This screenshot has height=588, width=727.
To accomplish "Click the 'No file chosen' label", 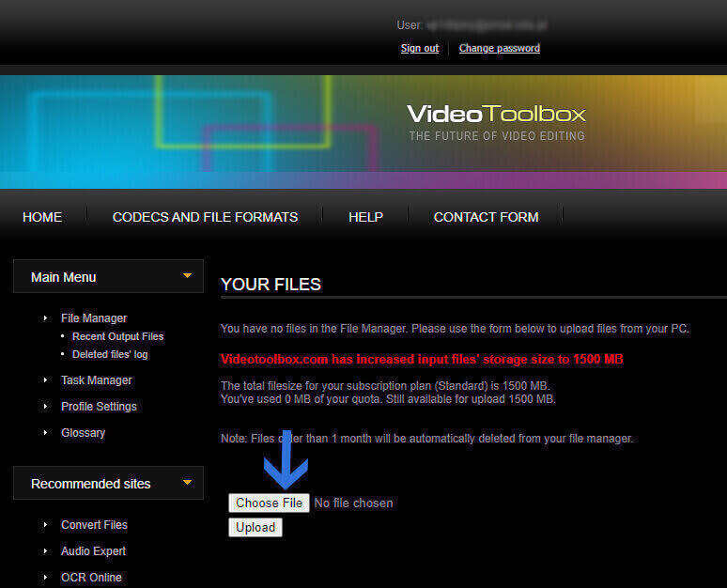I will tap(354, 503).
